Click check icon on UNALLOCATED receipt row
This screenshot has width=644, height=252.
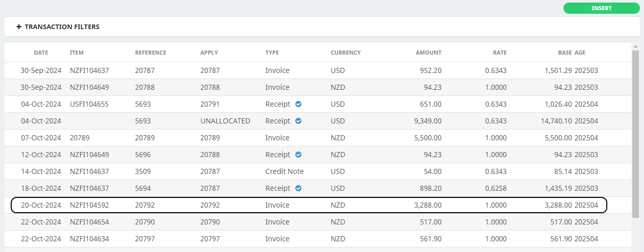pyautogui.click(x=298, y=121)
